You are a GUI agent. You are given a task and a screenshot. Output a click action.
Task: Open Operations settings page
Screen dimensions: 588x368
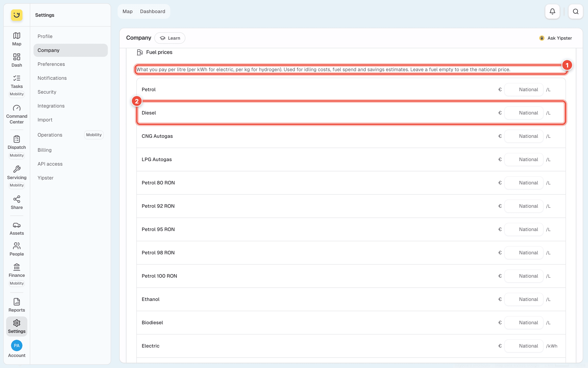[70, 135]
